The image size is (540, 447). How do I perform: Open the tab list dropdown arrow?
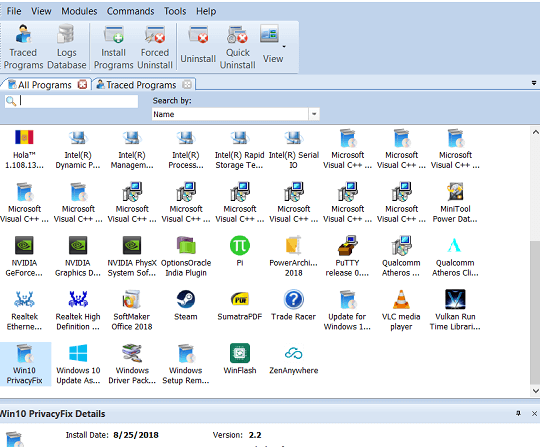[534, 83]
